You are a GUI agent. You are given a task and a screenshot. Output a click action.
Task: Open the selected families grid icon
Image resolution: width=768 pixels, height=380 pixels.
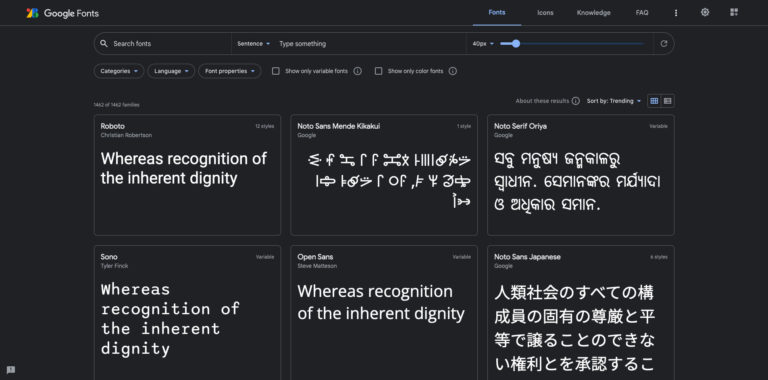[734, 13]
